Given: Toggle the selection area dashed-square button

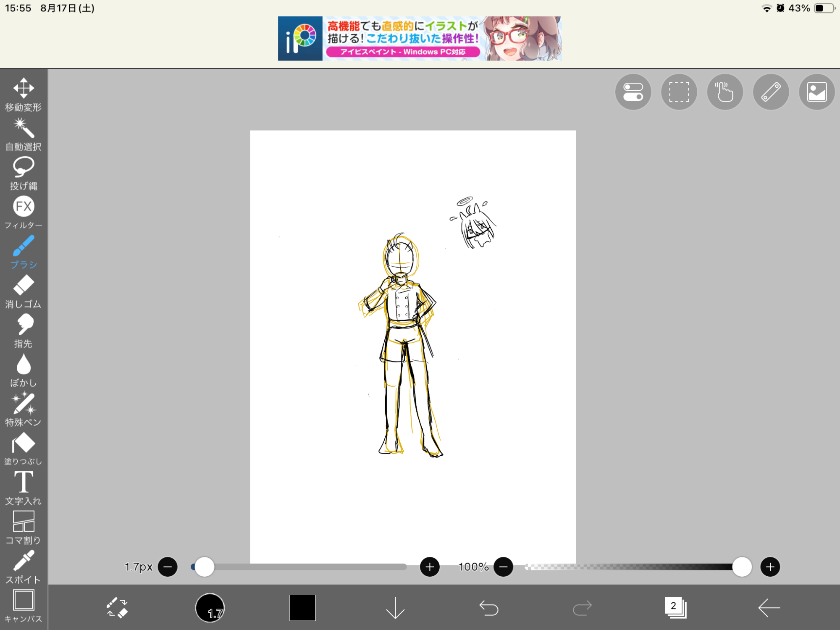Looking at the screenshot, I should [679, 92].
